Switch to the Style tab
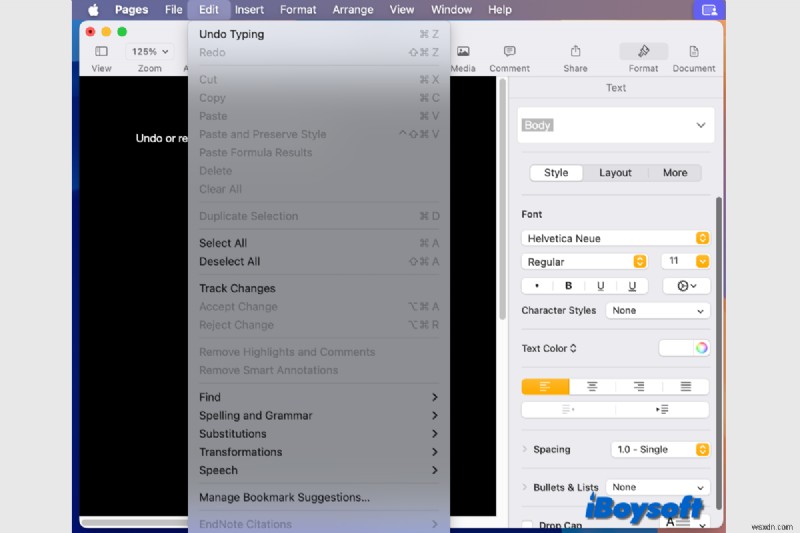800x533 pixels. [556, 173]
